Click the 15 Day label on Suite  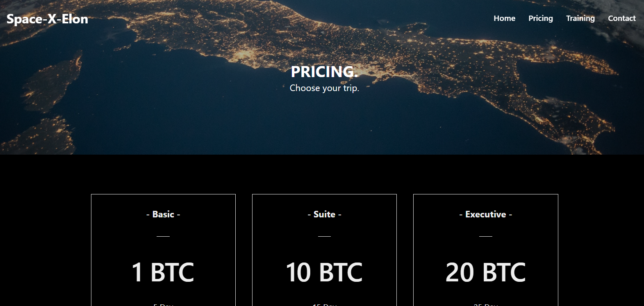coord(324,304)
